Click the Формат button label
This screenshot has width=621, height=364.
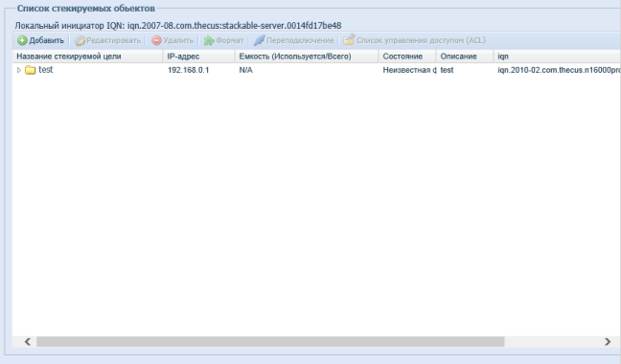coord(230,40)
